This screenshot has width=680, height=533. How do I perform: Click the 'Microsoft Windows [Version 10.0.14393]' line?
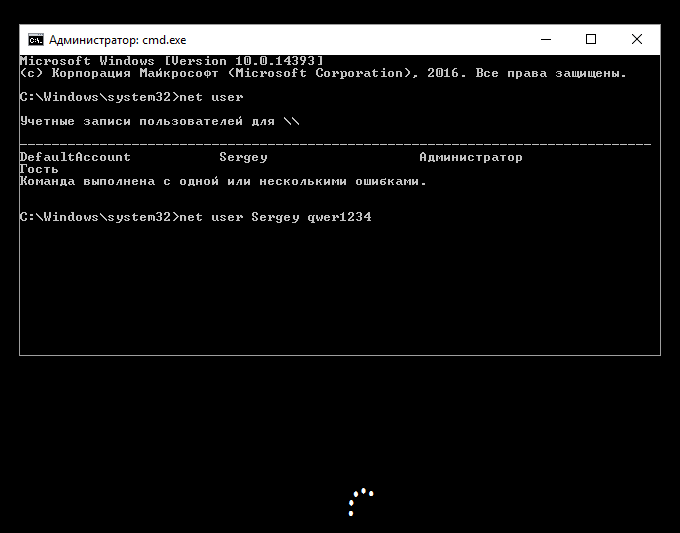click(x=171, y=61)
